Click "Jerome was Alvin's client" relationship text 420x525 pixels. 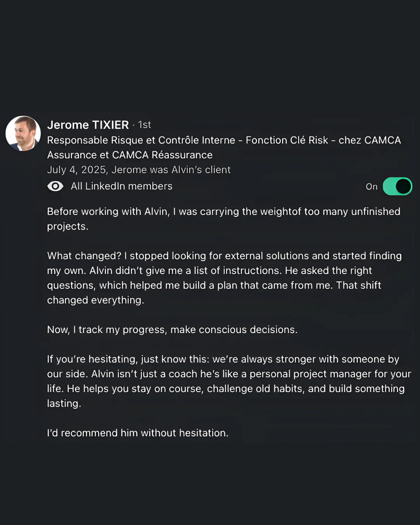[171, 170]
